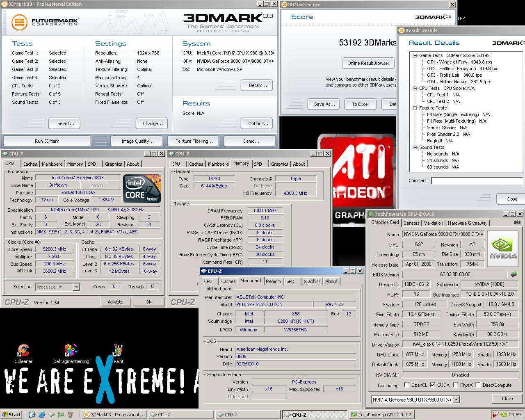
Task: Launch GPU-Z from quick launch bar
Action: click(61, 415)
